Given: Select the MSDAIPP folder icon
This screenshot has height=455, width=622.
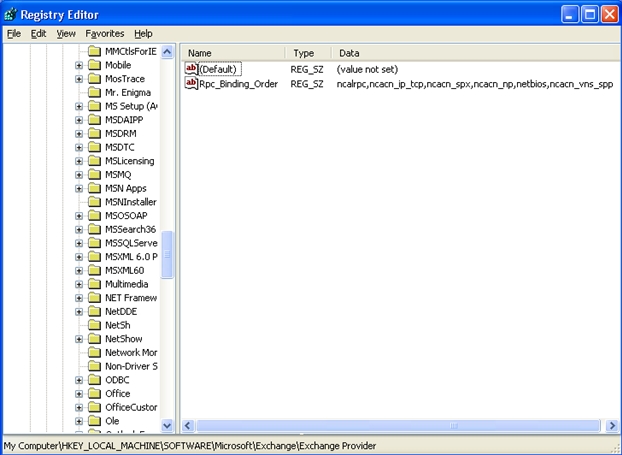Looking at the screenshot, I should [94, 120].
